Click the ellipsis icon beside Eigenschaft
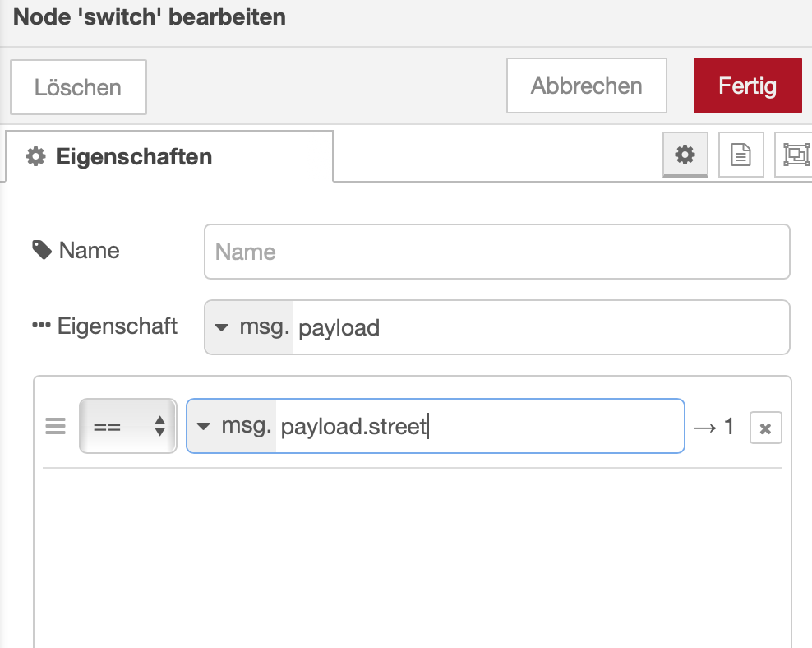The height and width of the screenshot is (648, 812). (41, 326)
